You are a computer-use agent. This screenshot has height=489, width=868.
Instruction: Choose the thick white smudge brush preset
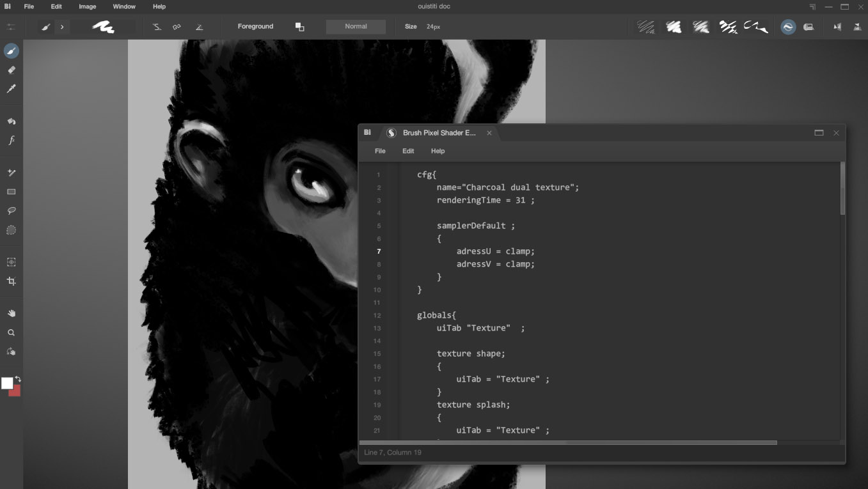click(x=674, y=27)
